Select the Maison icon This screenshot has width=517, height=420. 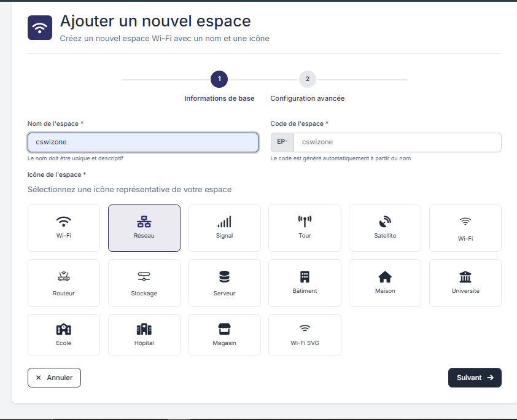[384, 283]
